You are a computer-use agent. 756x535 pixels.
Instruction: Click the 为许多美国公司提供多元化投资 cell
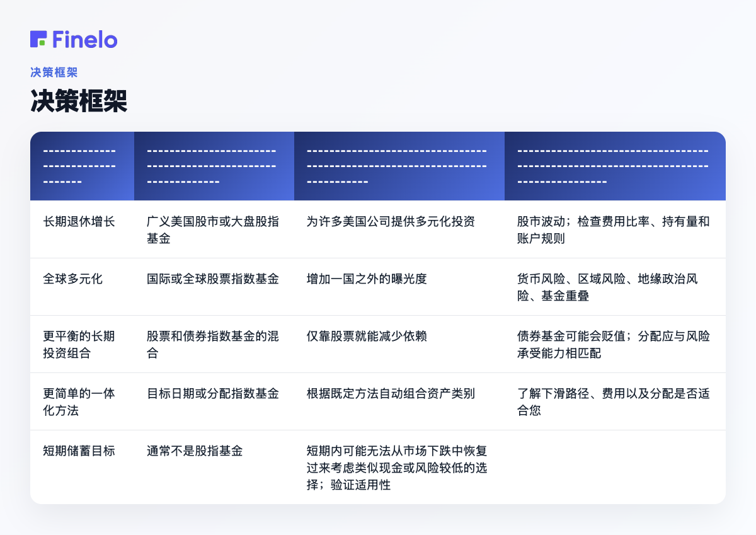coord(399,229)
